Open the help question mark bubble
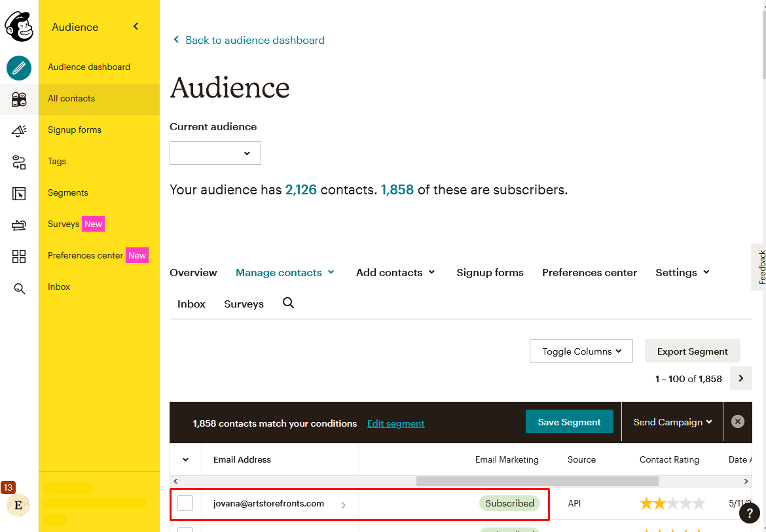Image resolution: width=766 pixels, height=532 pixels. [x=750, y=513]
